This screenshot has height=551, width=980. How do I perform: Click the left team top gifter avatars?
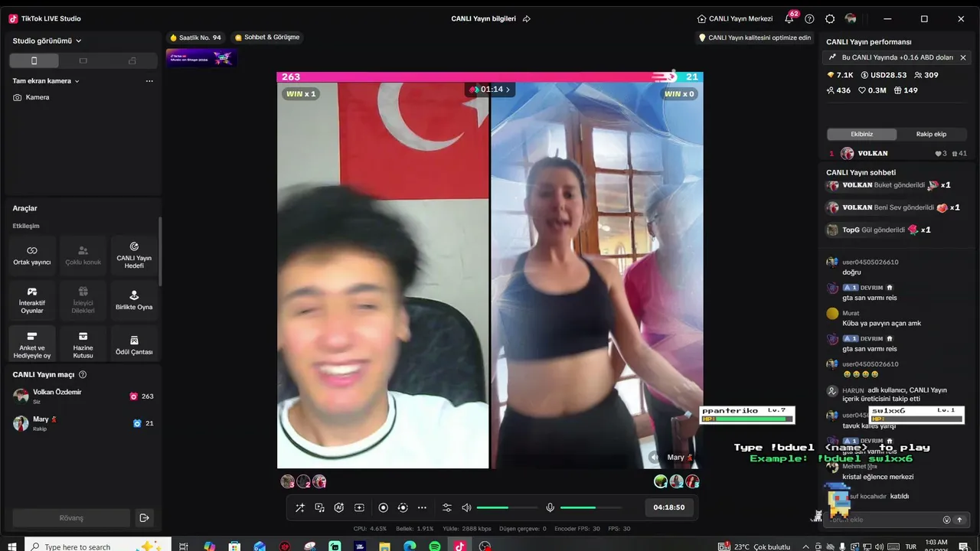tap(303, 481)
